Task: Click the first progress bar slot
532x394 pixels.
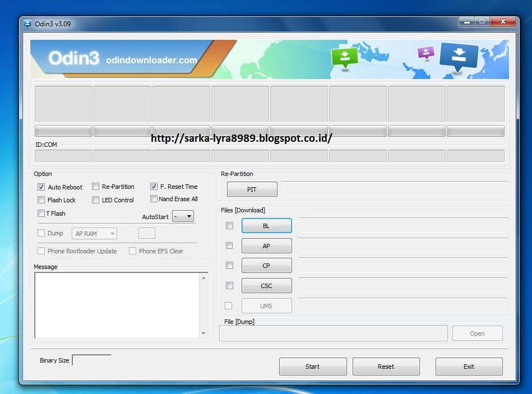Action: click(x=63, y=131)
